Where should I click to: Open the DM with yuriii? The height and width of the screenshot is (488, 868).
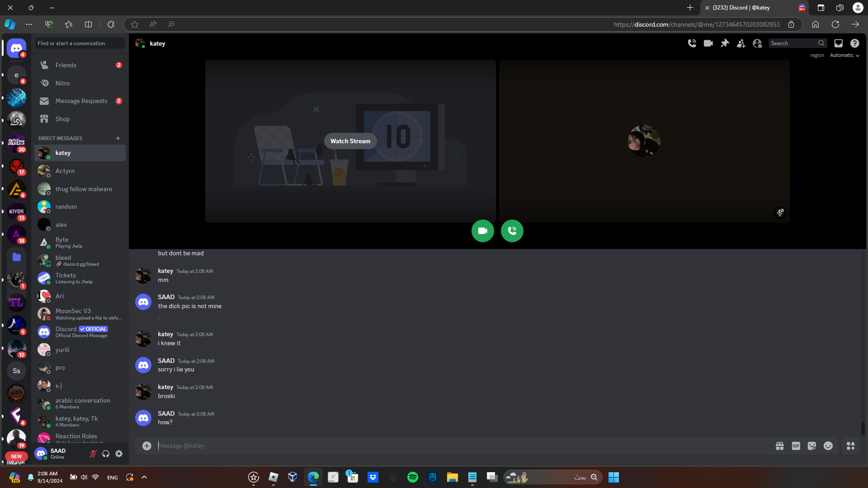click(x=80, y=350)
